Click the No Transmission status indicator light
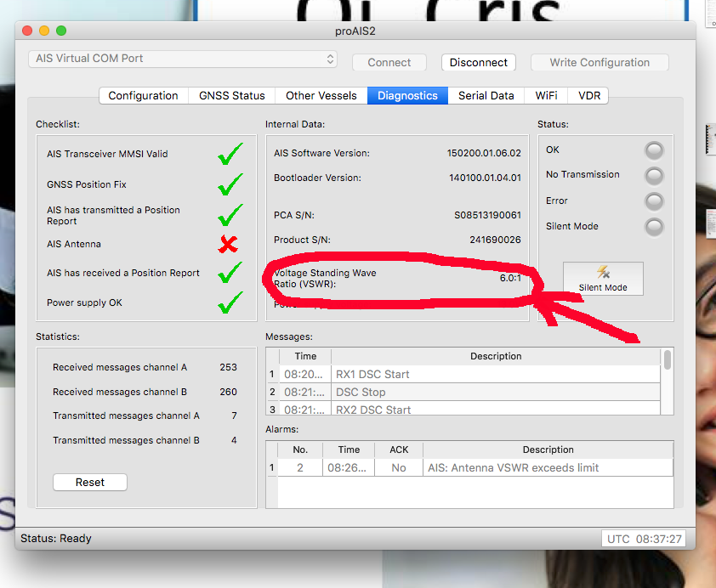The height and width of the screenshot is (588, 716). tap(654, 176)
